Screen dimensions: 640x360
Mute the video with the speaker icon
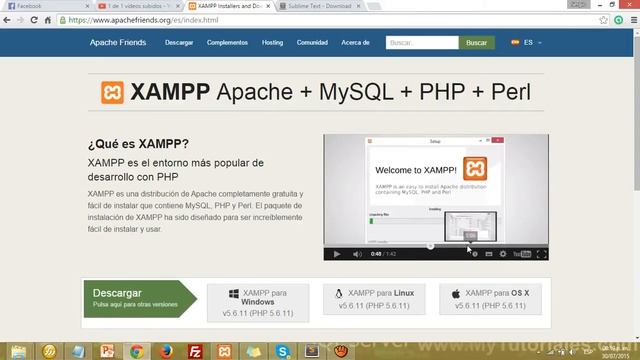point(357,254)
